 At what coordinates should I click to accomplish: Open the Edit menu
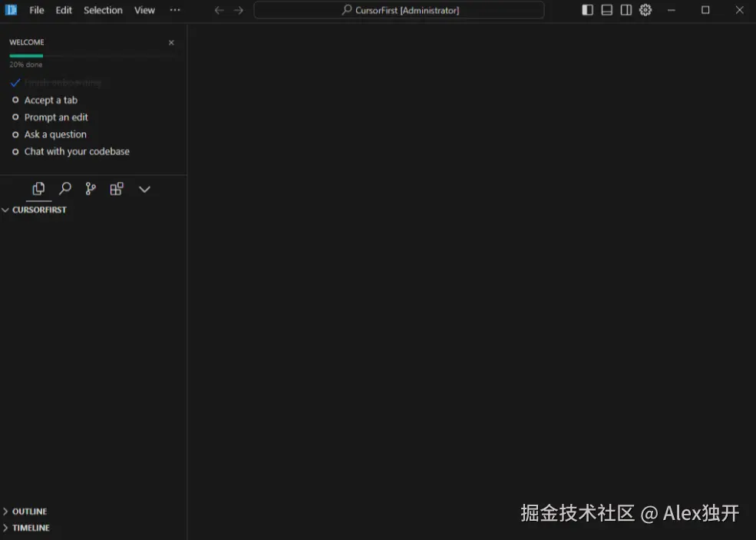[64, 10]
